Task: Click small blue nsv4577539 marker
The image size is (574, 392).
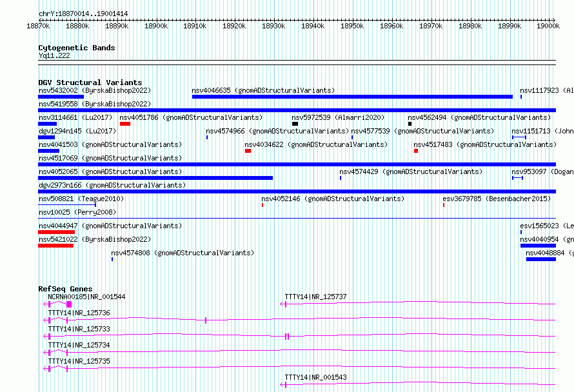Action: [x=352, y=137]
